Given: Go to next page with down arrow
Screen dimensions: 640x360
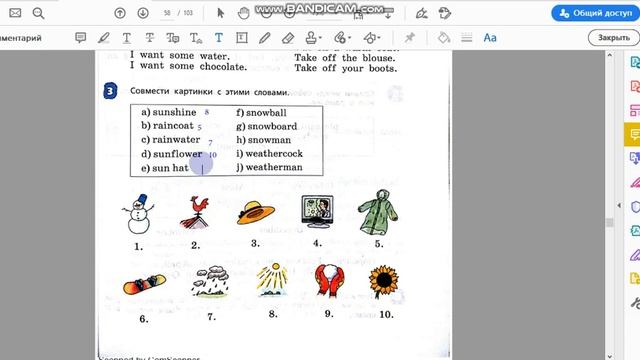Looking at the screenshot, I should [143, 13].
